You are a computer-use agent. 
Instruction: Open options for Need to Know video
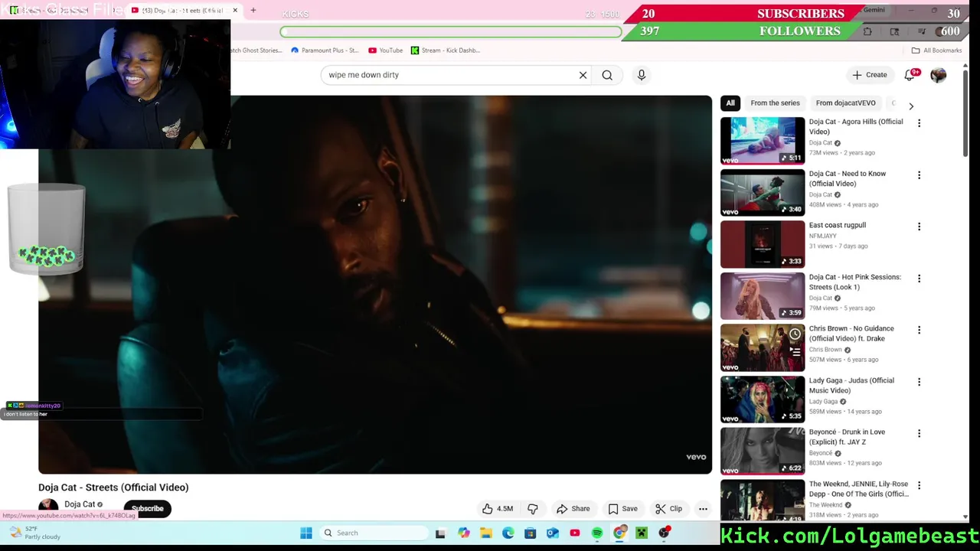[919, 175]
